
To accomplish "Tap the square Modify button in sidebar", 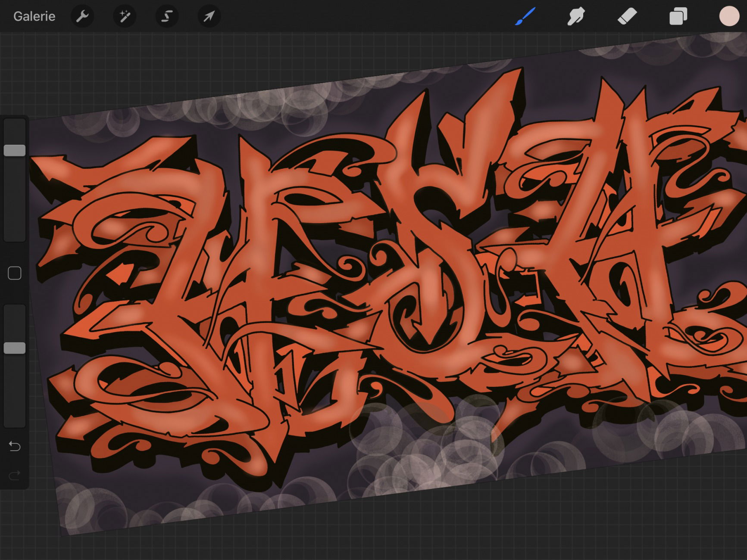I will click(15, 273).
